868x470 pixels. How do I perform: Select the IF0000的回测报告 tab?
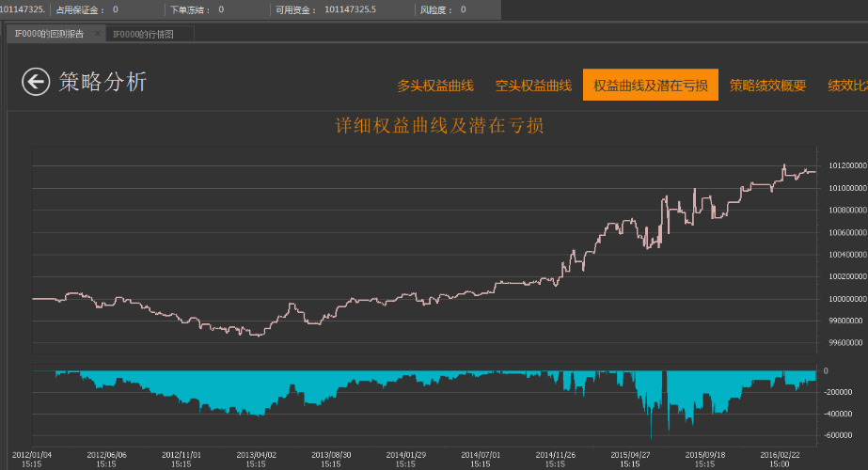pyautogui.click(x=49, y=34)
